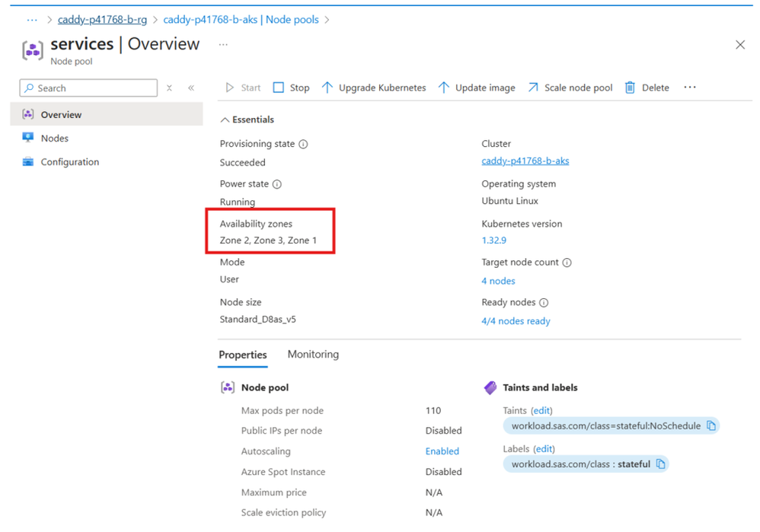Select the Succeeded provisioning value
This screenshot has height=532, width=760.
(x=242, y=162)
